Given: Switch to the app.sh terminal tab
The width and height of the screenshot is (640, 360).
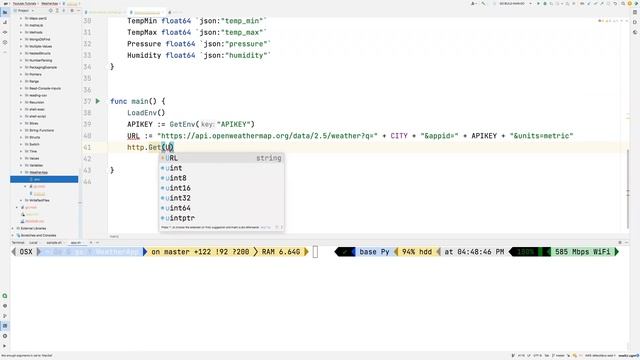Looking at the screenshot, I should pos(76,242).
